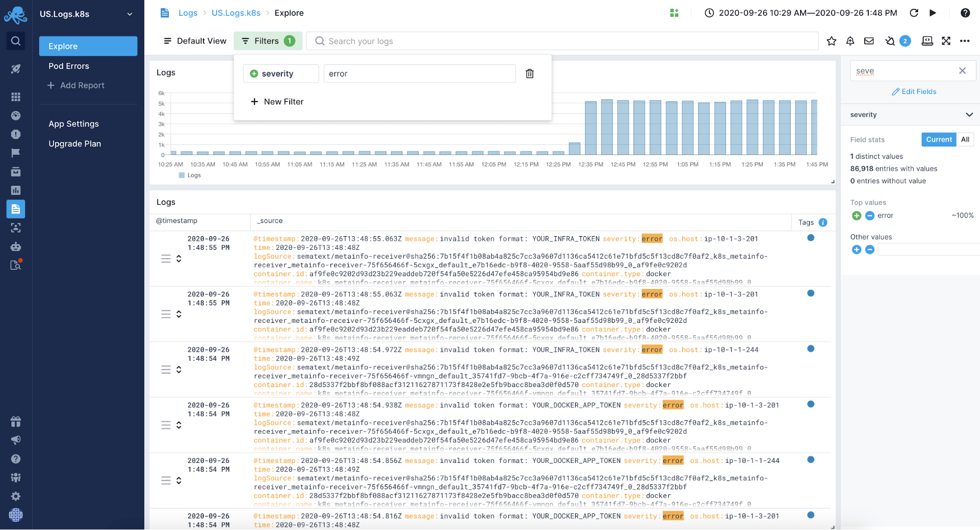980x530 pixels.
Task: Delete the severity filter with trash icon
Action: click(529, 73)
